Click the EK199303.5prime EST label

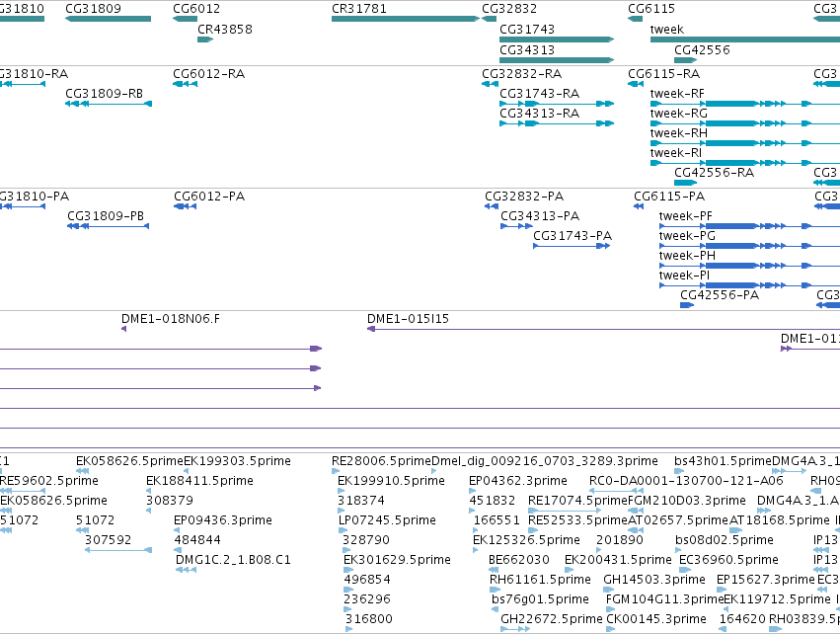[237, 461]
